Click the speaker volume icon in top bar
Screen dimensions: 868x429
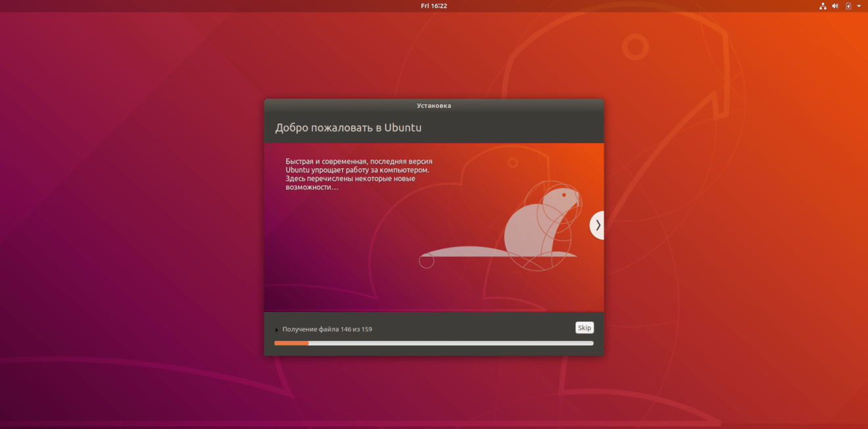(x=834, y=6)
